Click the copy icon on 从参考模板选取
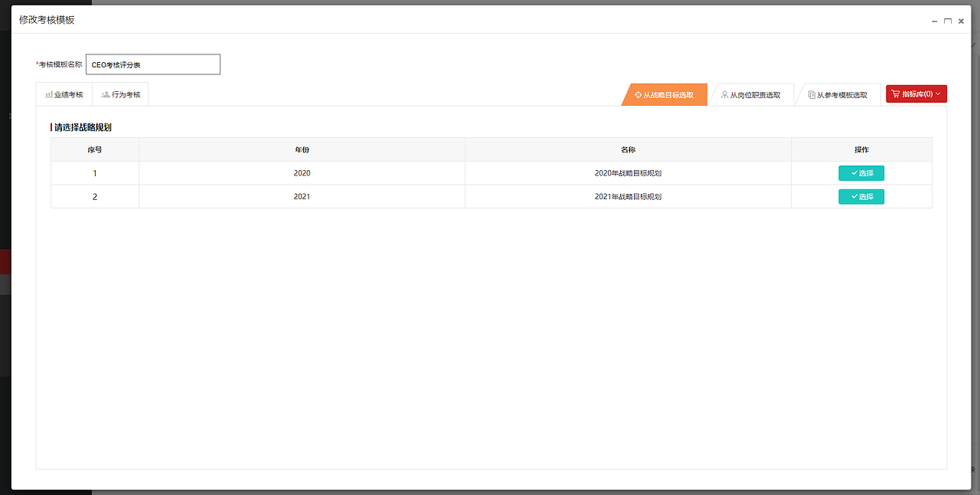980x495 pixels. (812, 95)
